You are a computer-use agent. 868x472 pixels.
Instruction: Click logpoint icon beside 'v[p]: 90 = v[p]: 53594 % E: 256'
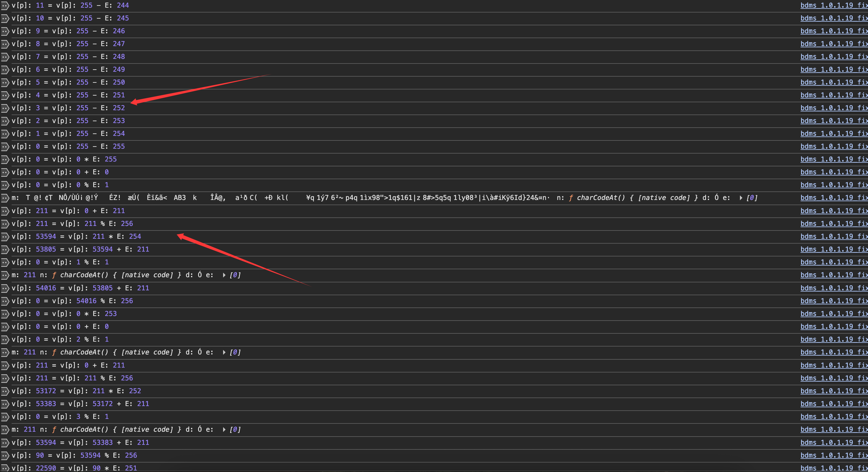pyautogui.click(x=5, y=456)
